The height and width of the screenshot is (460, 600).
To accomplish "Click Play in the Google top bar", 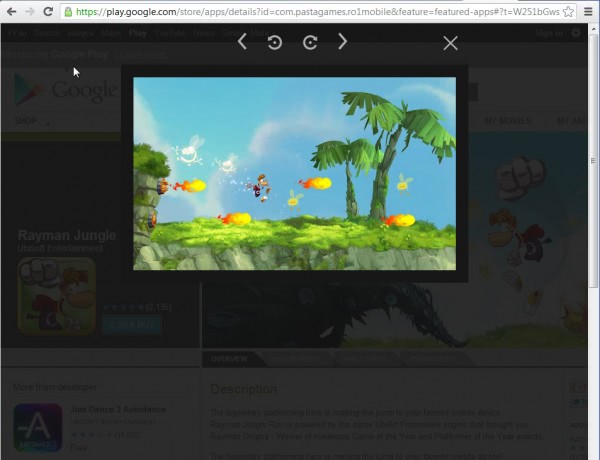I will coord(138,33).
